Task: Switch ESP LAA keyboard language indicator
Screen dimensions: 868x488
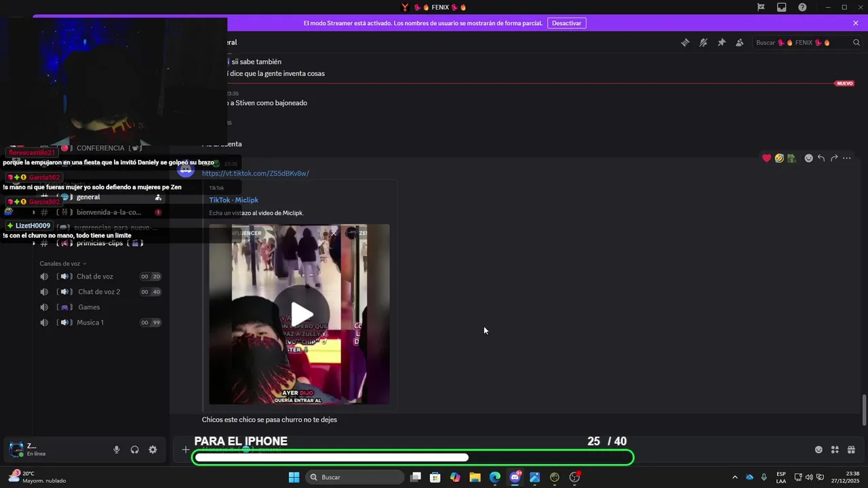Action: (x=781, y=477)
